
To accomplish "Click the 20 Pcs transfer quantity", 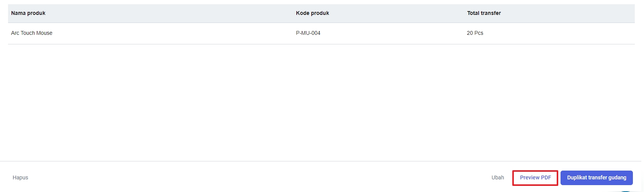I will pos(475,33).
